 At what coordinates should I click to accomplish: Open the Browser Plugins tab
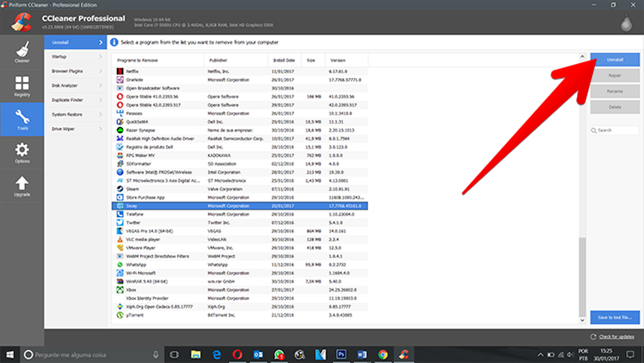pos(75,71)
